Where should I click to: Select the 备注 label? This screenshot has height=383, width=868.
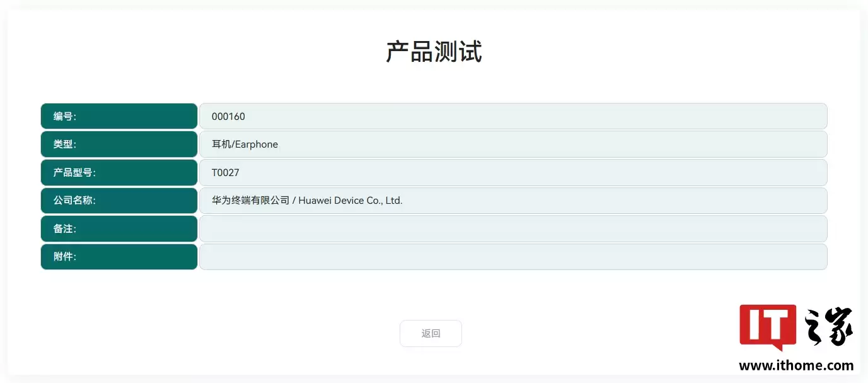point(119,228)
